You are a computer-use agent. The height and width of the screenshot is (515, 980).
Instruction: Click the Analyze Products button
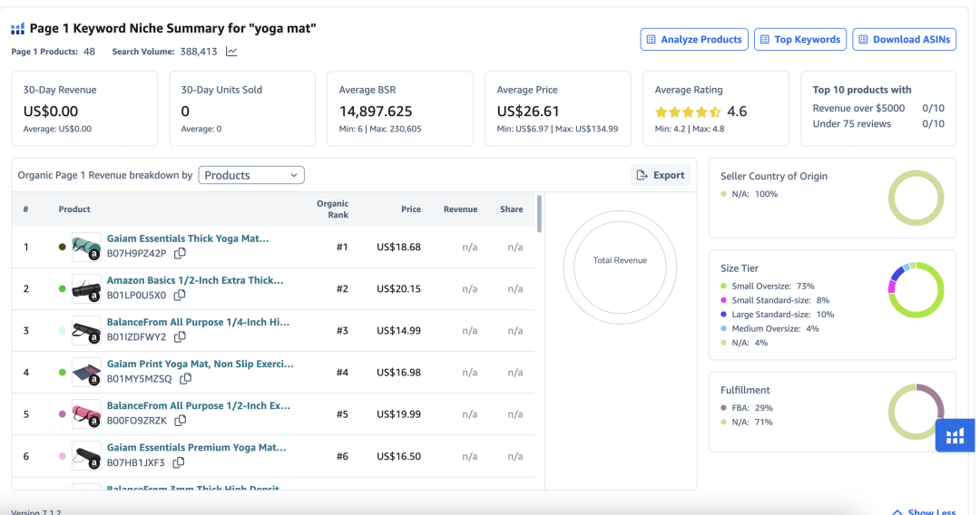694,40
